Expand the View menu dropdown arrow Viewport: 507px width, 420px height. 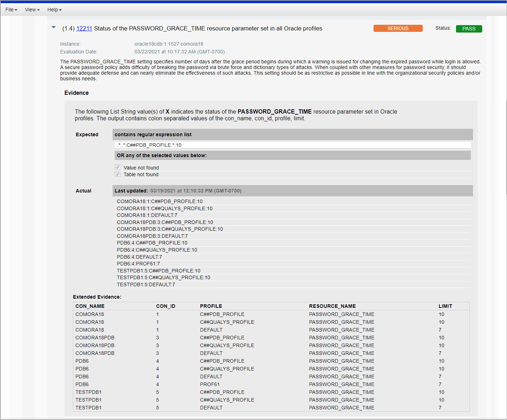pyautogui.click(x=38, y=10)
